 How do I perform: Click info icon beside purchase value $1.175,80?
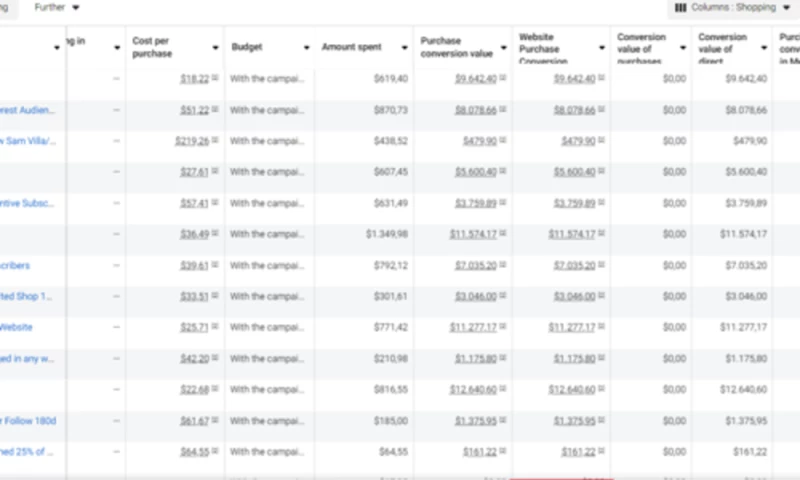click(503, 358)
